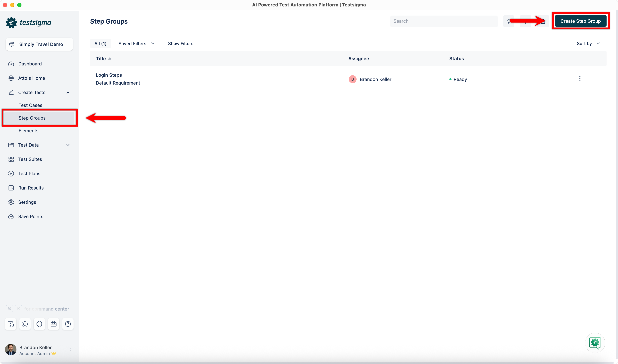Click the refresh icon beside the search box
Viewport: 618px width, 364px height.
tap(508, 21)
